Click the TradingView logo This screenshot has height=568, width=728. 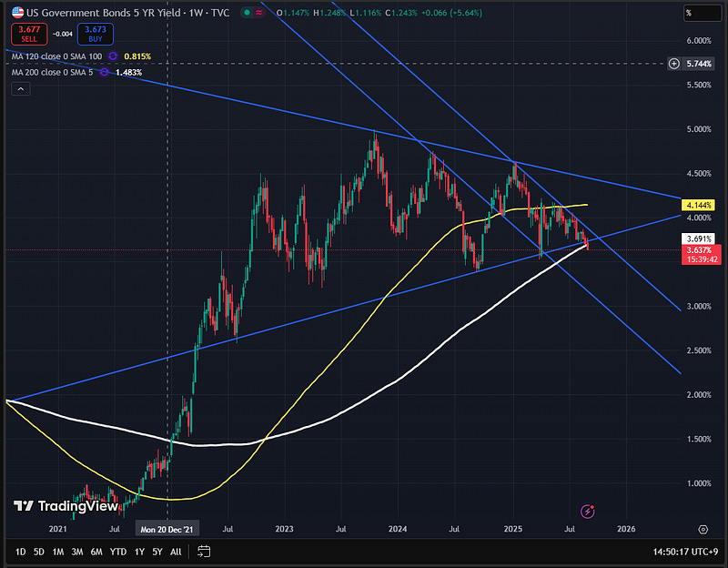pyautogui.click(x=66, y=506)
